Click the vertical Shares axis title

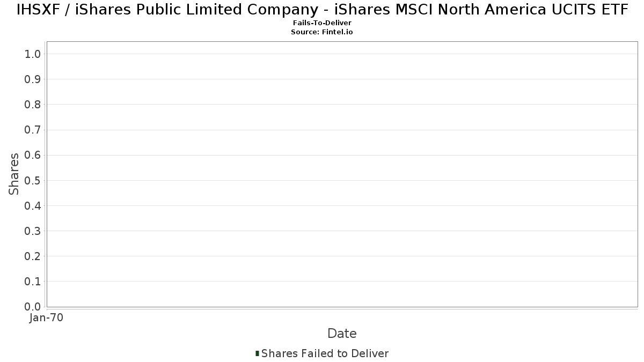coord(14,174)
